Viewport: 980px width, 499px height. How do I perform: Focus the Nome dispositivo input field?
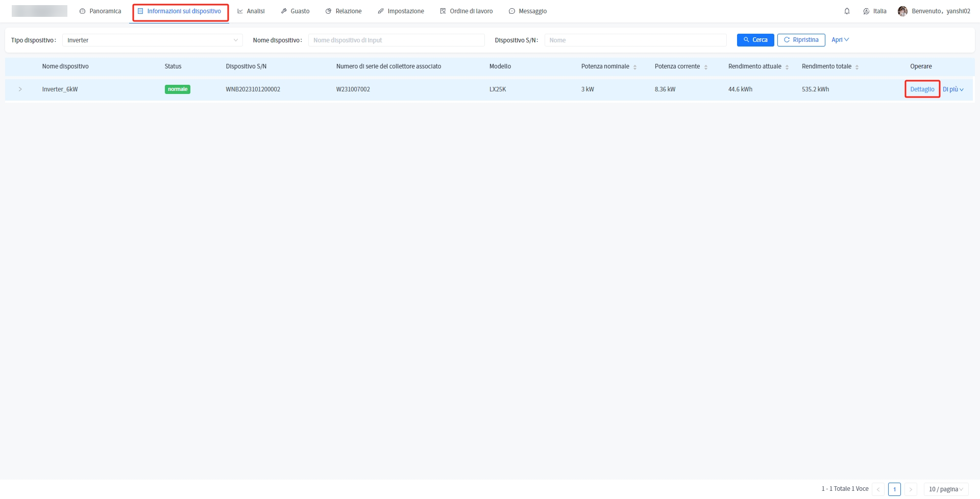click(396, 40)
